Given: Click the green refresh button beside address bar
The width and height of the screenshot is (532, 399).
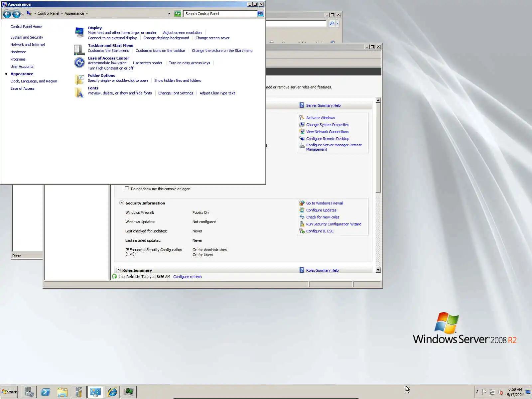Looking at the screenshot, I should [x=178, y=14].
